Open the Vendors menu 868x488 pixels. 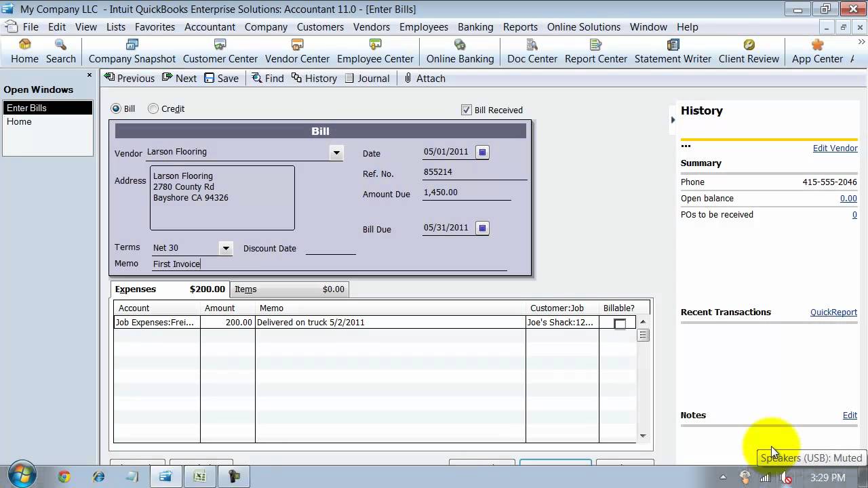(372, 27)
